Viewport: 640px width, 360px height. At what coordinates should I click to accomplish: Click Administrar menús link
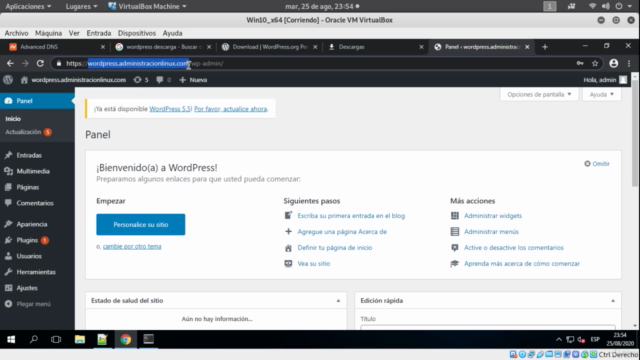pyautogui.click(x=491, y=231)
